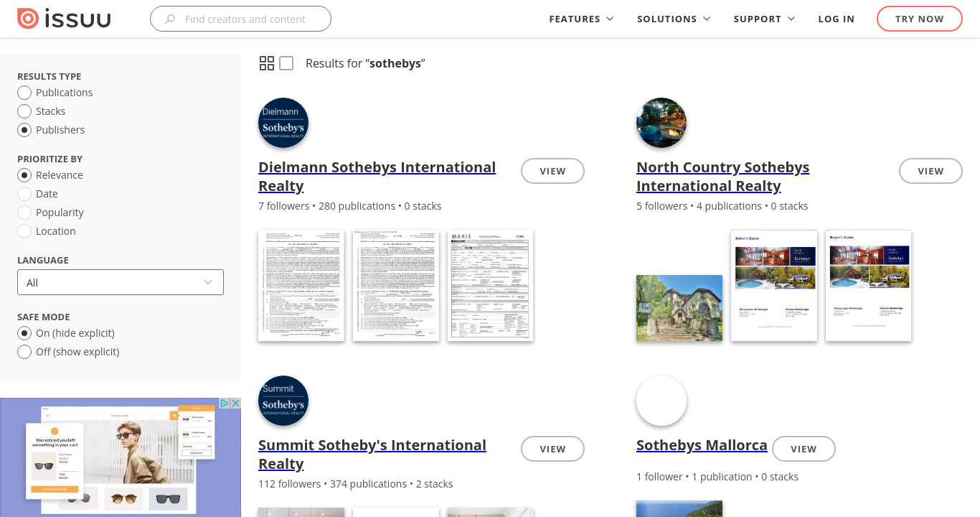Open Dielmann's second document thumbnail
The width and height of the screenshot is (980, 517).
(x=396, y=285)
